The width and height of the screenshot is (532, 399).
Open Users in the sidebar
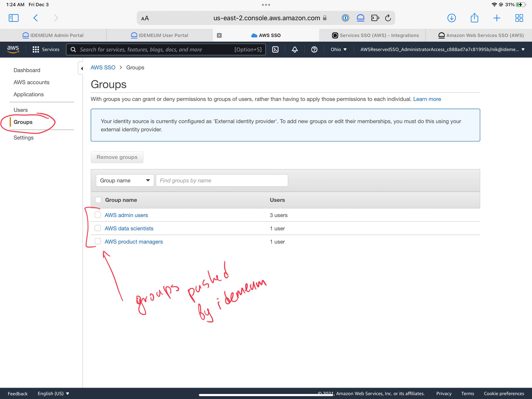coord(20,110)
